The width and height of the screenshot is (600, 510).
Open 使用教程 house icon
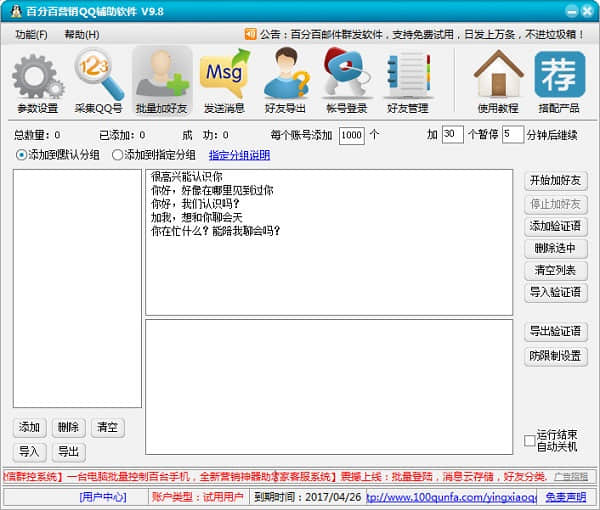498,82
